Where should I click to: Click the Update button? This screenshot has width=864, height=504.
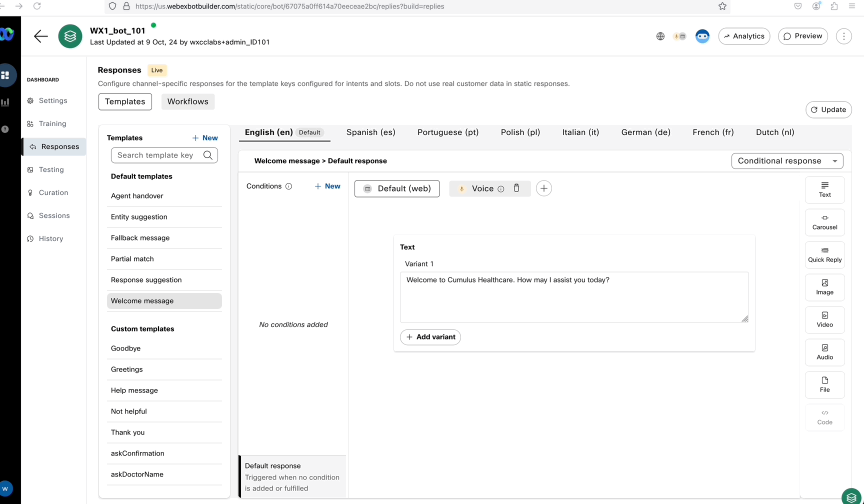pyautogui.click(x=828, y=109)
